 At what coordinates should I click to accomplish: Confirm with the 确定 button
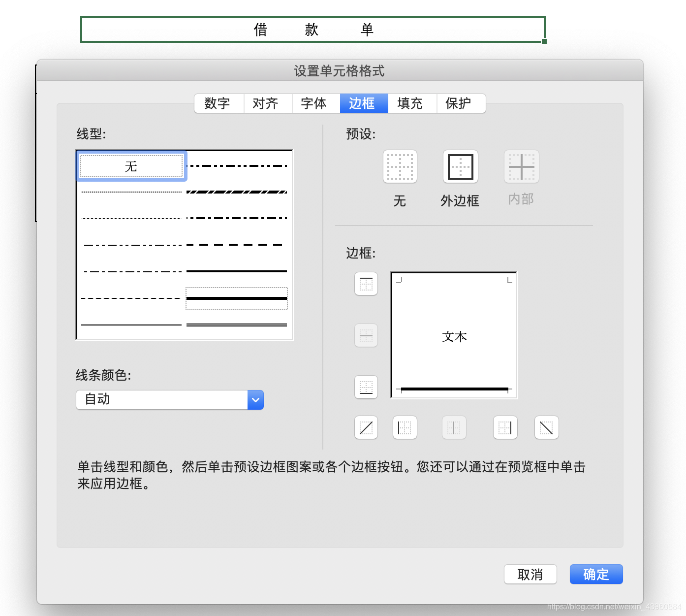pyautogui.click(x=596, y=574)
